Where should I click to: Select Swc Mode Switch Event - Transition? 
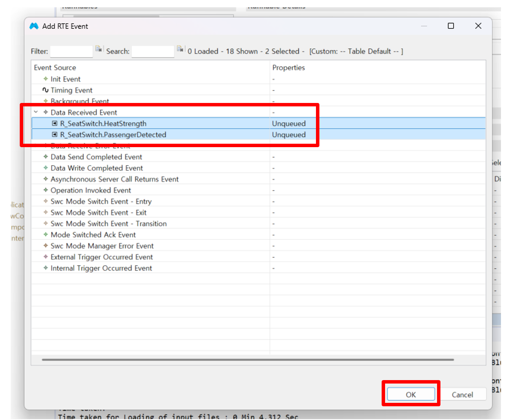point(108,224)
